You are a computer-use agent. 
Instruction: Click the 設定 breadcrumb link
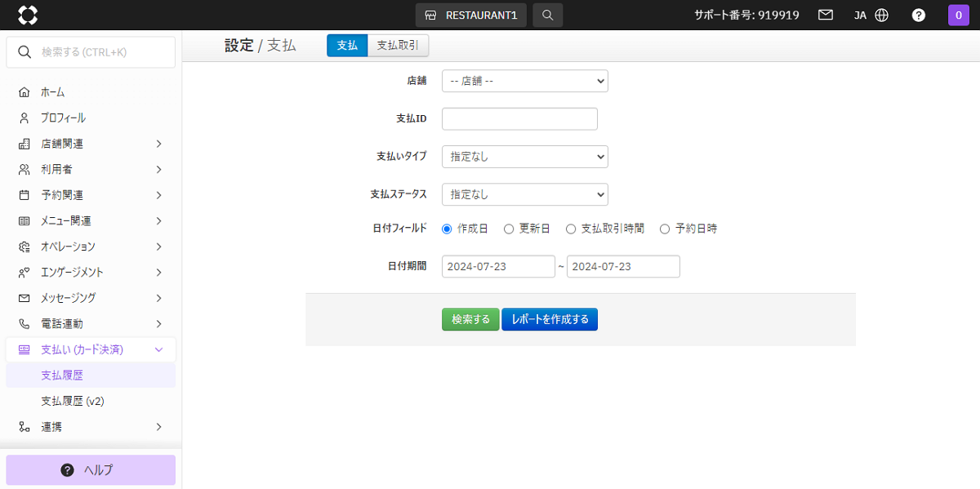239,46
